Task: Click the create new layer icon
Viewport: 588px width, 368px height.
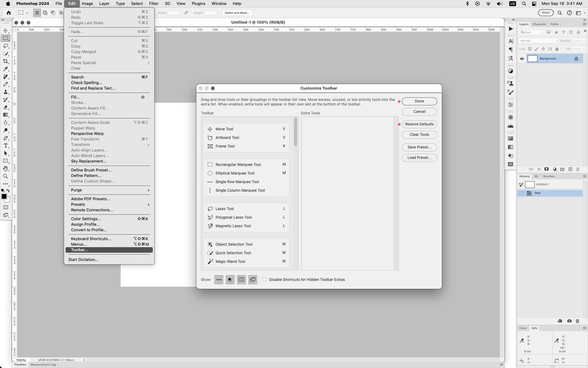Action: point(570,169)
